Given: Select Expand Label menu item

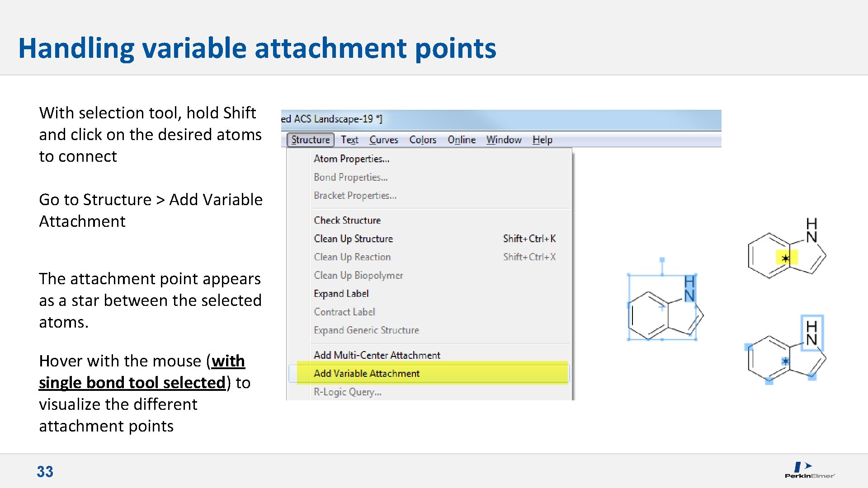Looking at the screenshot, I should (341, 294).
